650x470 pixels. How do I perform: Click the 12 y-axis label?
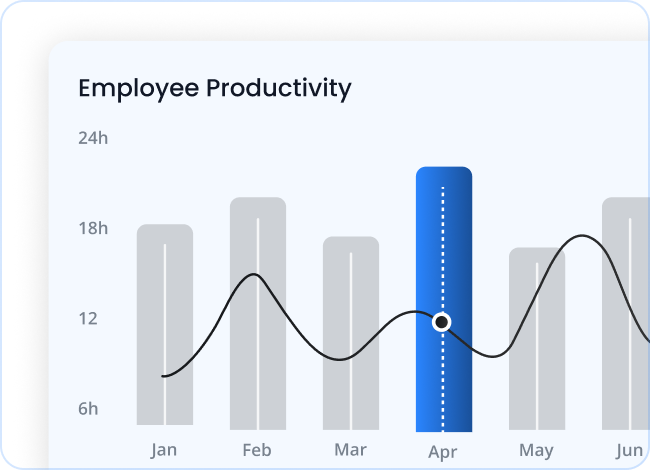pyautogui.click(x=89, y=319)
